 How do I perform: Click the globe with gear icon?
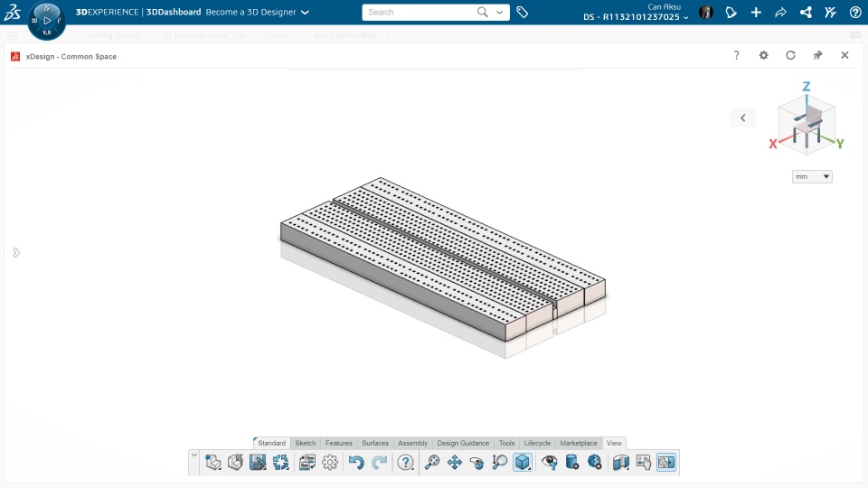(595, 462)
